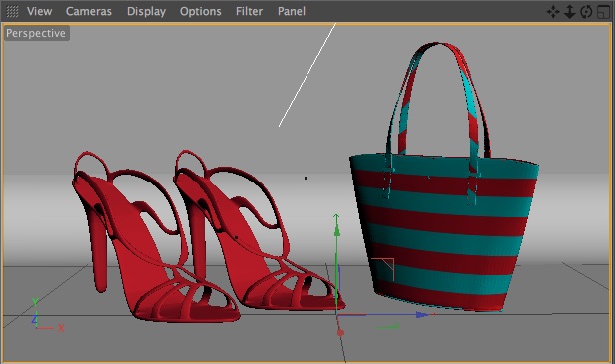Image resolution: width=615 pixels, height=364 pixels.
Task: Click the Perspective viewport label
Action: [36, 33]
